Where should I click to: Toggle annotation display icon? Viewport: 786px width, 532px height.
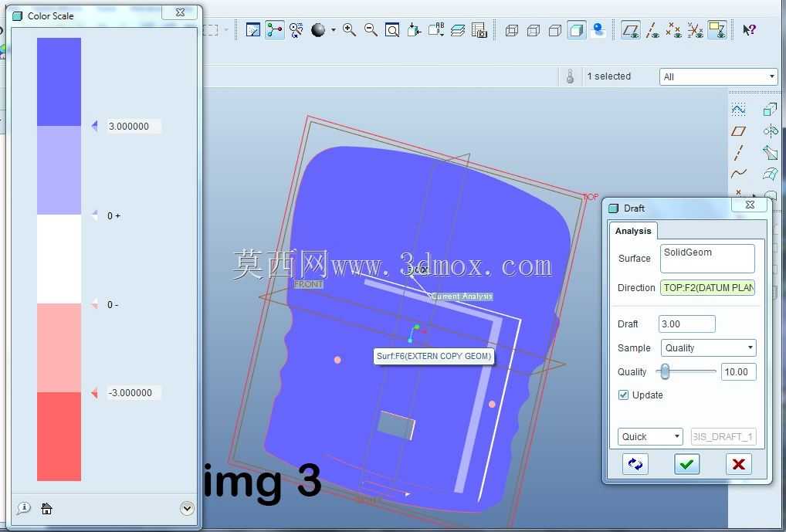(717, 30)
